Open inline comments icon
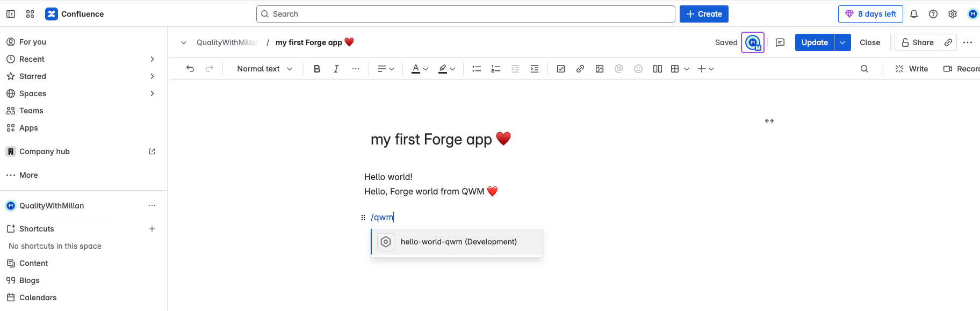 pyautogui.click(x=780, y=42)
